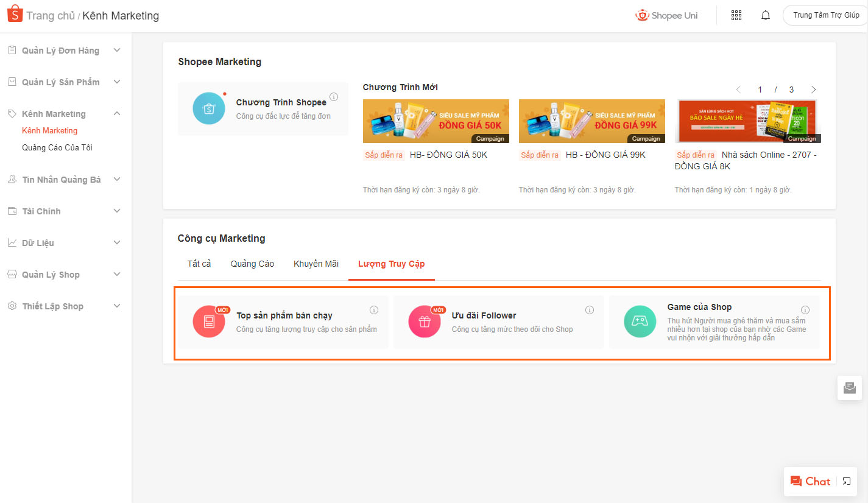The height and width of the screenshot is (503, 868).
Task: Expand the Tin Nhắn Quảng Bá chevron
Action: click(x=117, y=179)
